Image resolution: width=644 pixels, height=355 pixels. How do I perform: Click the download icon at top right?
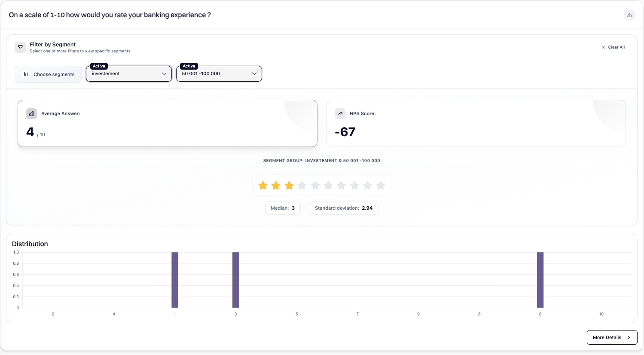coord(629,15)
